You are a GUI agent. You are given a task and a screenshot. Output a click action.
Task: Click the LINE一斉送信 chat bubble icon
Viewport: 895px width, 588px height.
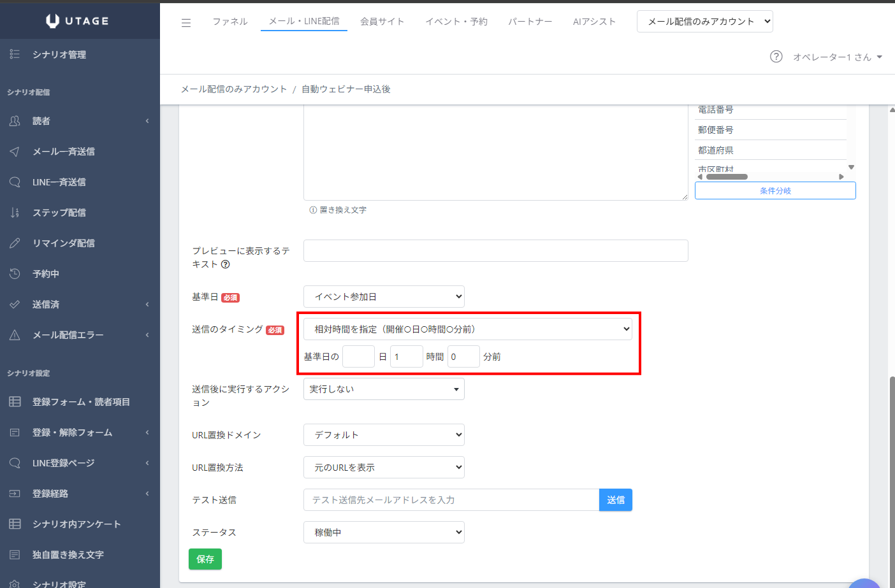pyautogui.click(x=15, y=182)
